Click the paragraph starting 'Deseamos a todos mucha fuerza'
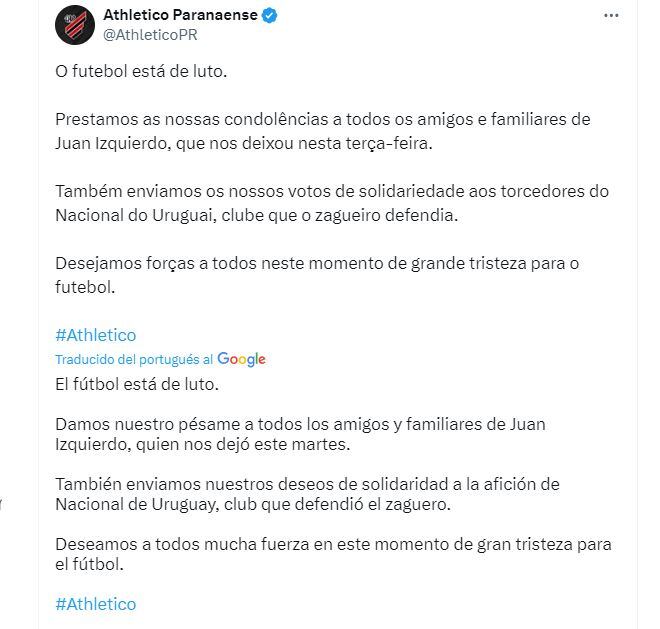 click(333, 554)
